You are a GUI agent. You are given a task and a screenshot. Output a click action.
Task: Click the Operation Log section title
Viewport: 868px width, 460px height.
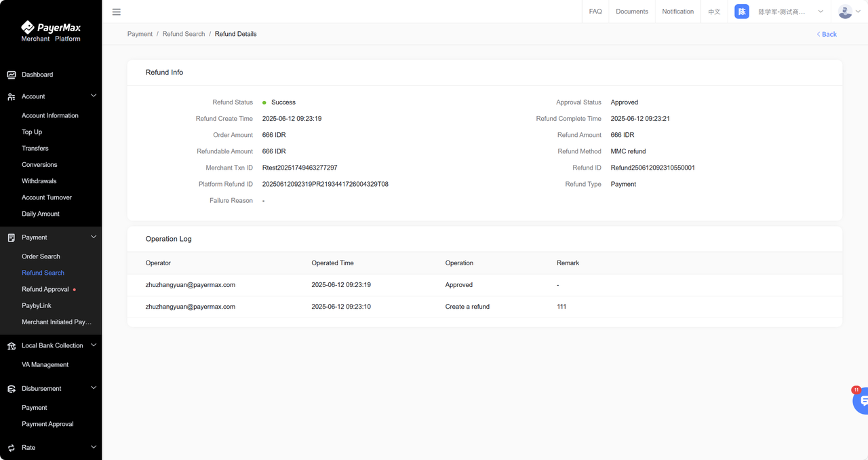(x=169, y=239)
